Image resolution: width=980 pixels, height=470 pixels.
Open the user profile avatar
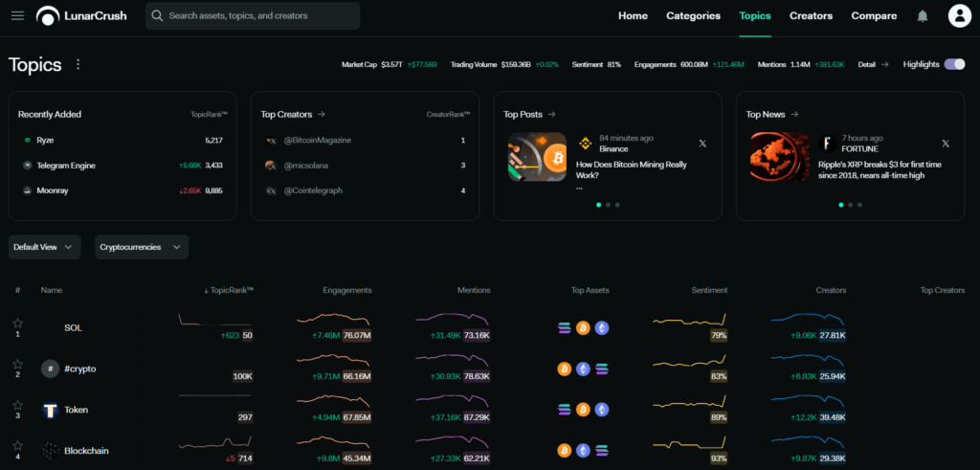click(959, 15)
